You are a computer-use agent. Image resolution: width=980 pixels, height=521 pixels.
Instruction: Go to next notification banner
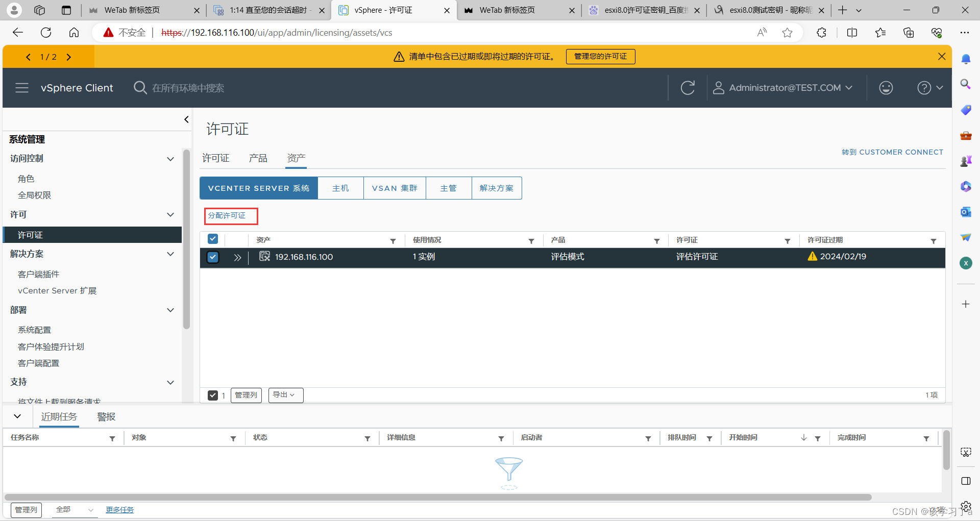pyautogui.click(x=68, y=57)
